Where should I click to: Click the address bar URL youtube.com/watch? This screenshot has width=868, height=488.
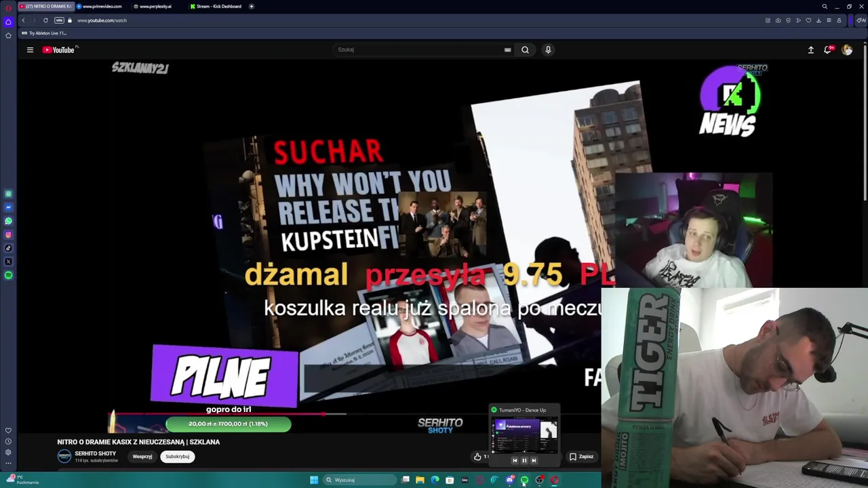point(102,20)
